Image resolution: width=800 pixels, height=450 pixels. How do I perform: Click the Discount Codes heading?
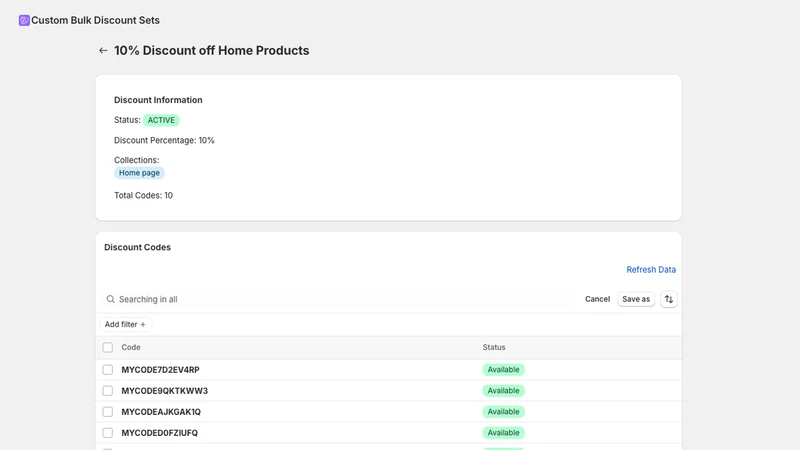pos(137,247)
